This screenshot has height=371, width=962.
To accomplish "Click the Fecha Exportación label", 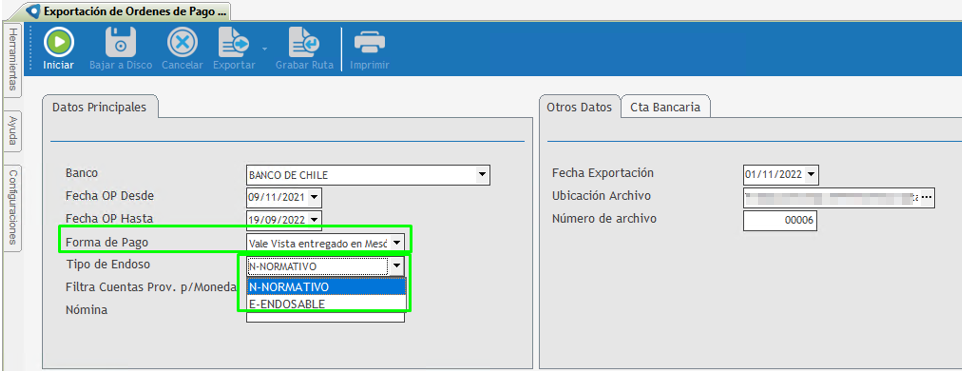I will point(602,173).
